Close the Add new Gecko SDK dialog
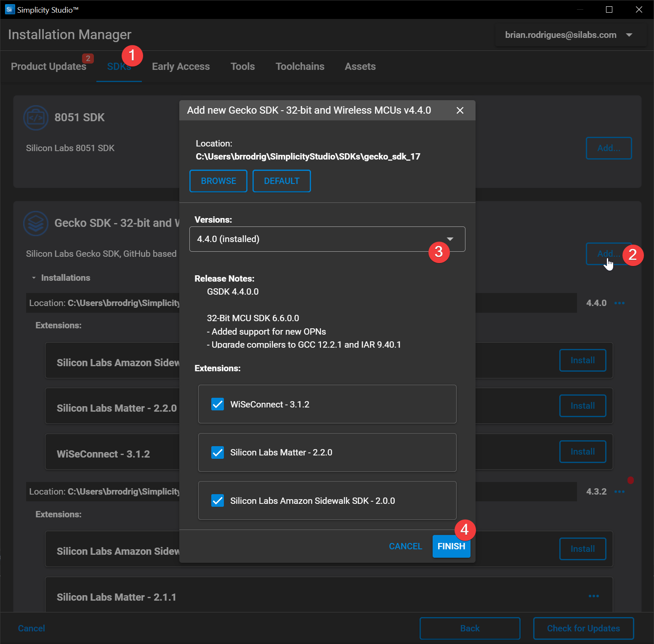This screenshot has width=654, height=644. click(460, 110)
